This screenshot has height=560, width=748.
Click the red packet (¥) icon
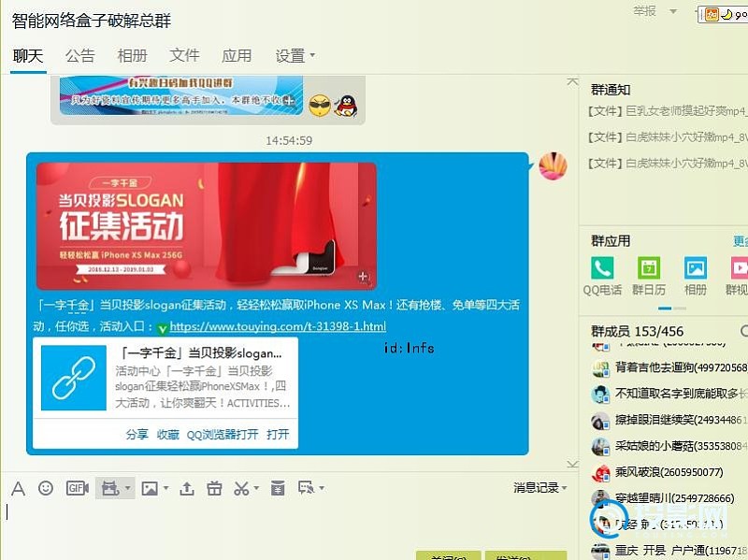(x=278, y=488)
